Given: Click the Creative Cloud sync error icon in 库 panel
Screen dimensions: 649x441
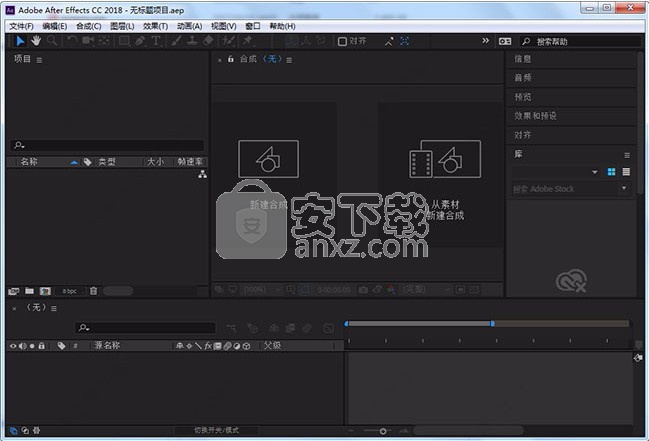Looking at the screenshot, I should 571,281.
